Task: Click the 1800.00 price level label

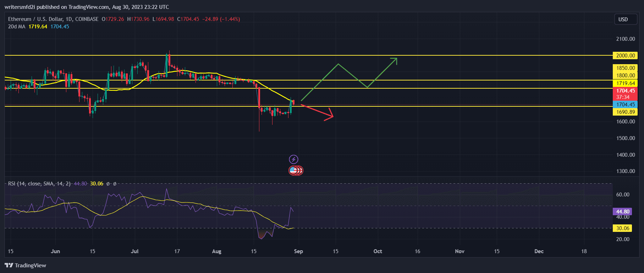Action: (x=625, y=76)
